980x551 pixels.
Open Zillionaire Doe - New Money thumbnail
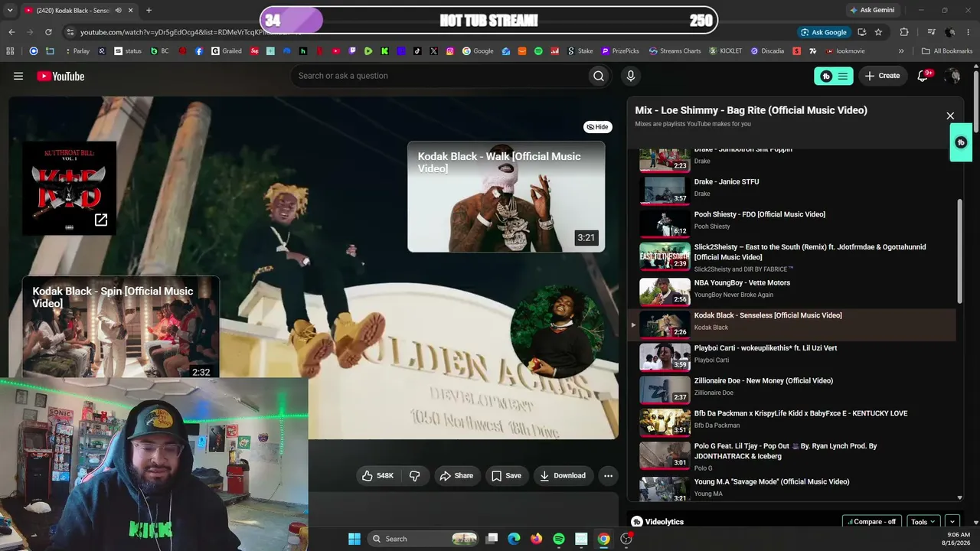tap(665, 390)
